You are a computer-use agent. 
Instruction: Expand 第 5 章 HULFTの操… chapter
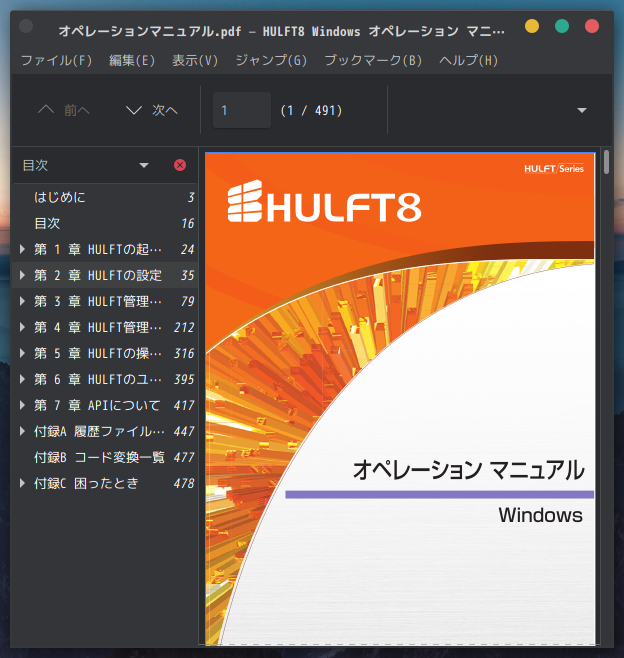coord(22,353)
